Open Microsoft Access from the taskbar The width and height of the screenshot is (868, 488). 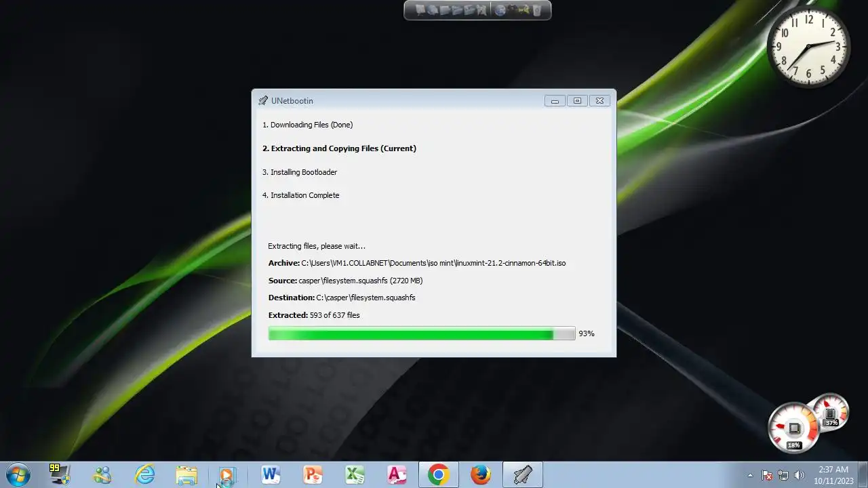click(397, 474)
